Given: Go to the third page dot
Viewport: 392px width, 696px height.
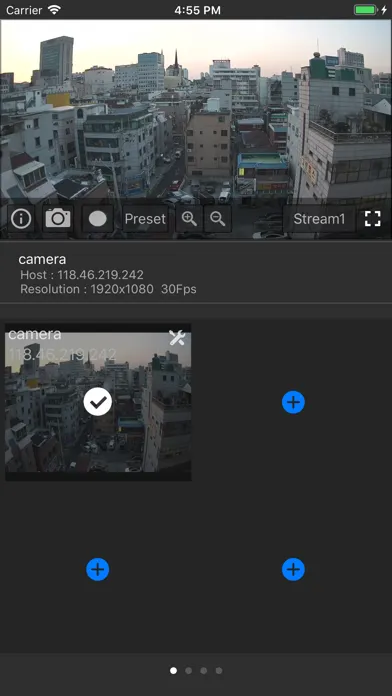Looking at the screenshot, I should tap(204, 671).
